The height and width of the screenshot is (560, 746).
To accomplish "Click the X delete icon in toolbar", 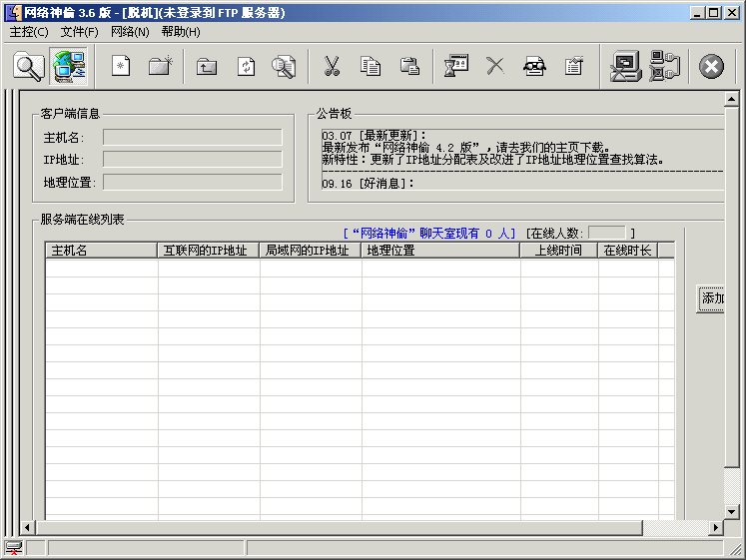I will coord(495,66).
